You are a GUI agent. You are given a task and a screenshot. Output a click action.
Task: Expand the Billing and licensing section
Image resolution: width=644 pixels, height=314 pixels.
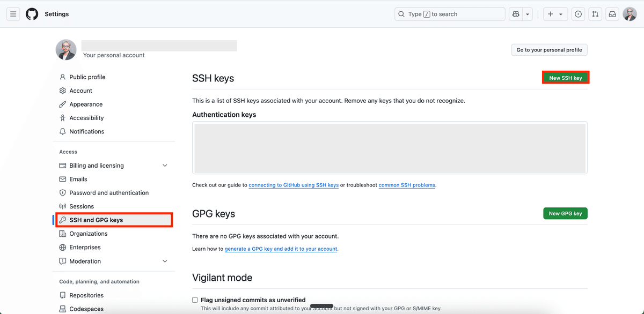tap(165, 166)
